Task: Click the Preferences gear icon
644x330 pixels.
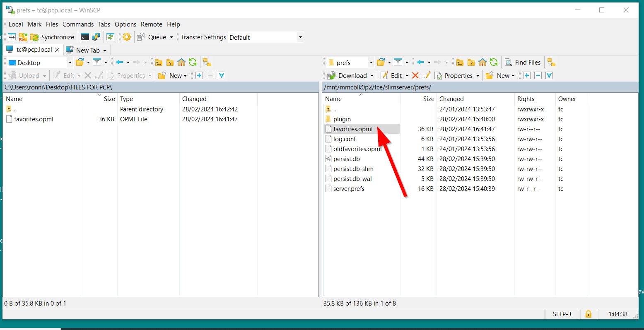Action: [x=127, y=37]
